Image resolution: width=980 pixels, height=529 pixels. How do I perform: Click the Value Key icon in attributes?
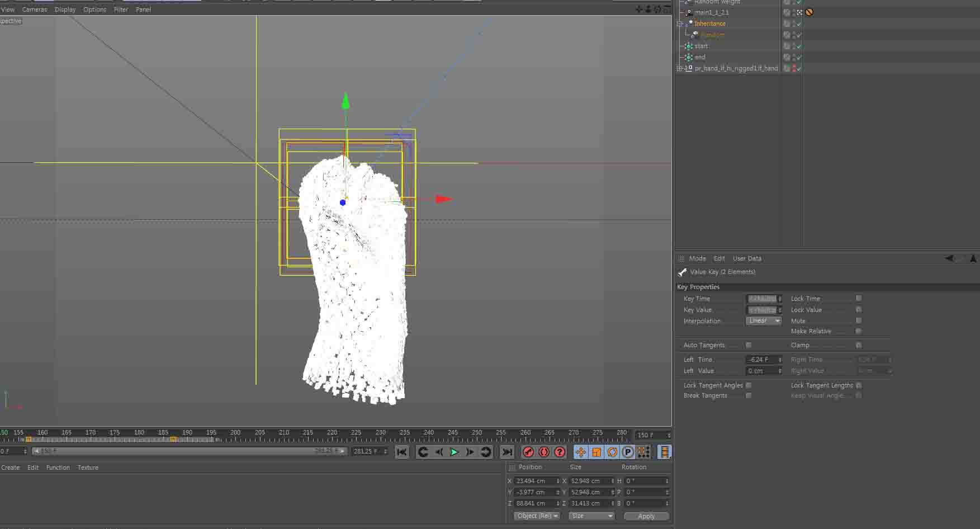click(x=682, y=272)
